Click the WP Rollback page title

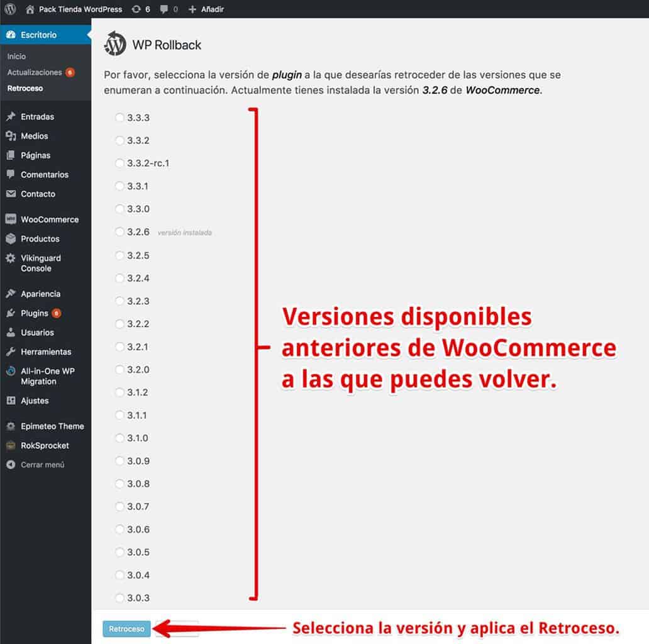(167, 45)
